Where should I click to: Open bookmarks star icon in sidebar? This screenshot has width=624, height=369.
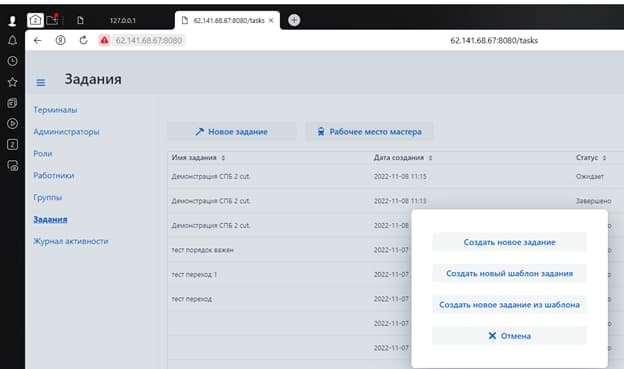click(x=12, y=82)
